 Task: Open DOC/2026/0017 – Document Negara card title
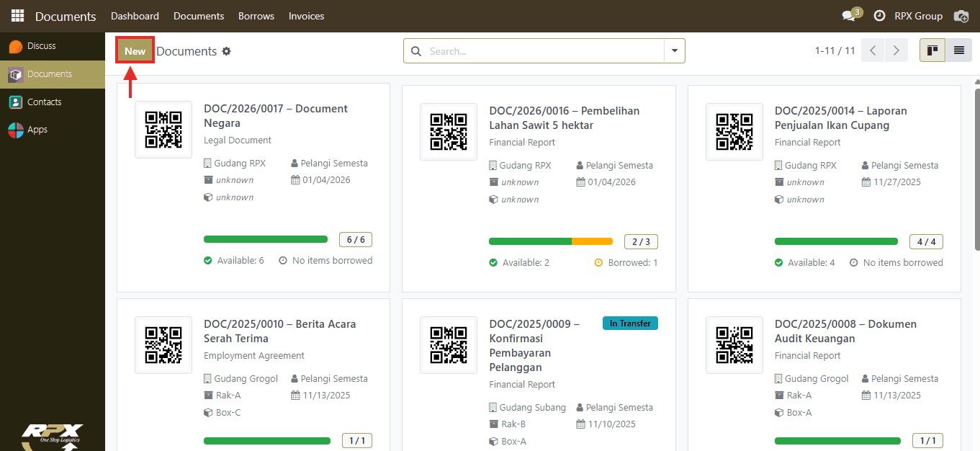(x=276, y=116)
